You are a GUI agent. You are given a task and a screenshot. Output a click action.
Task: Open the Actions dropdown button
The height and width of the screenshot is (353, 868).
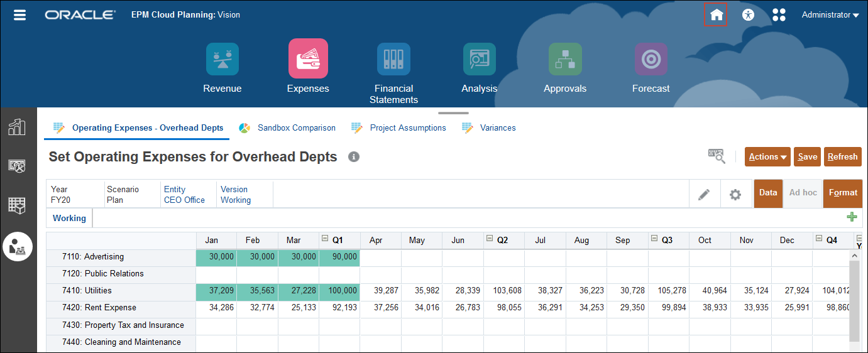(x=767, y=157)
